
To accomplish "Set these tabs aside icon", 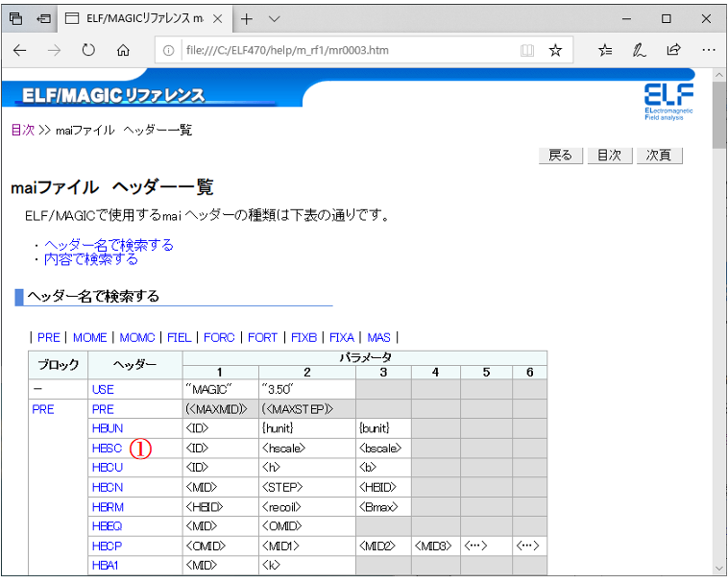I will (43, 19).
